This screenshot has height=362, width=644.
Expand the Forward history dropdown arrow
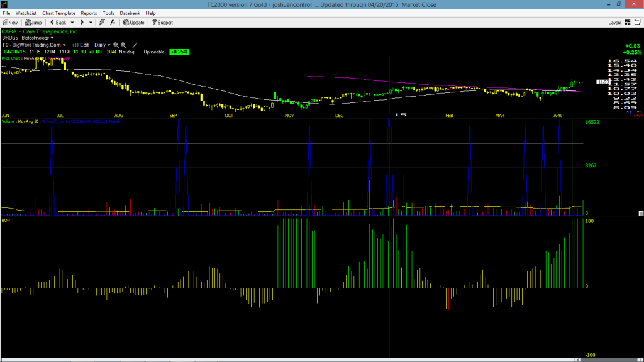tap(91, 23)
